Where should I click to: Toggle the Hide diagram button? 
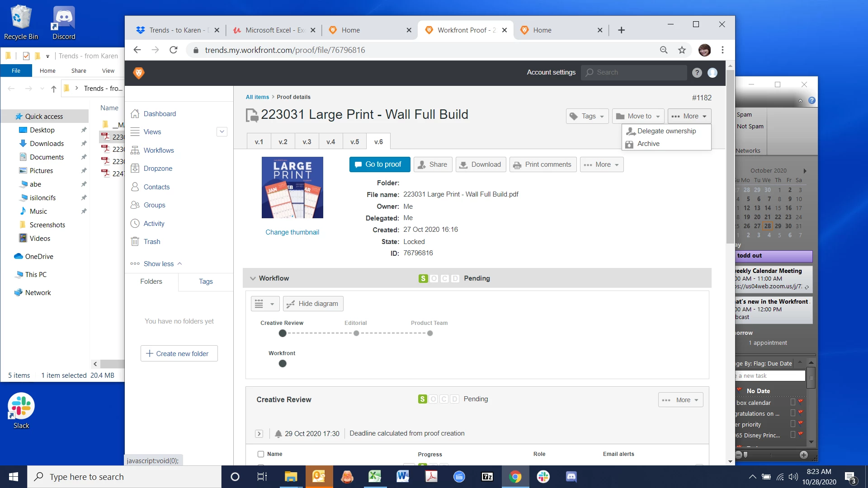[x=313, y=304]
